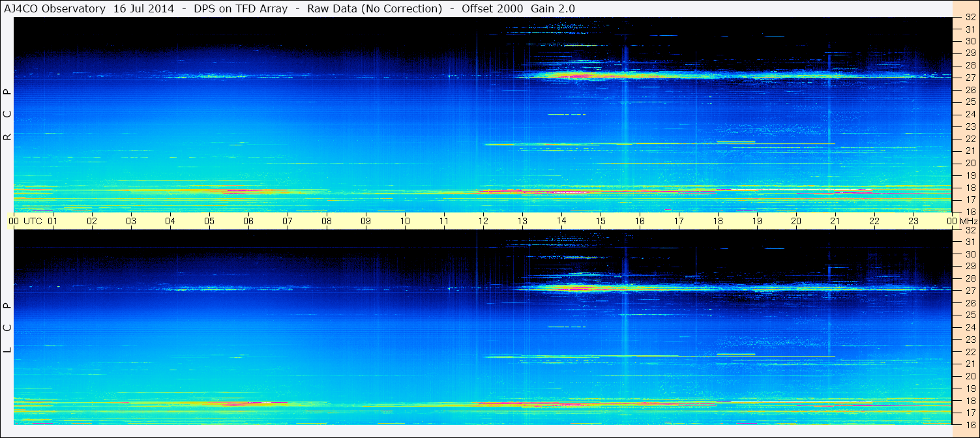Click the 26 MHz label of LCP panel
The width and height of the screenshot is (980, 438).
pos(970,303)
